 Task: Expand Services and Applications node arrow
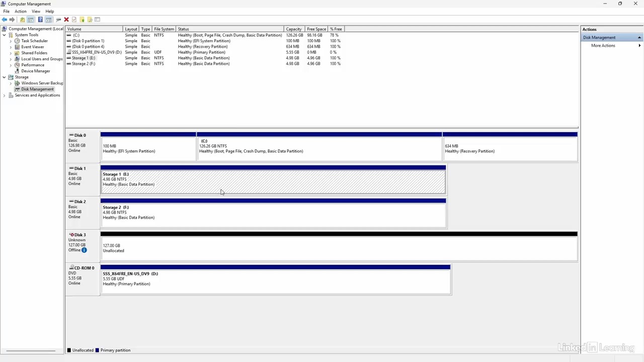coord(4,95)
